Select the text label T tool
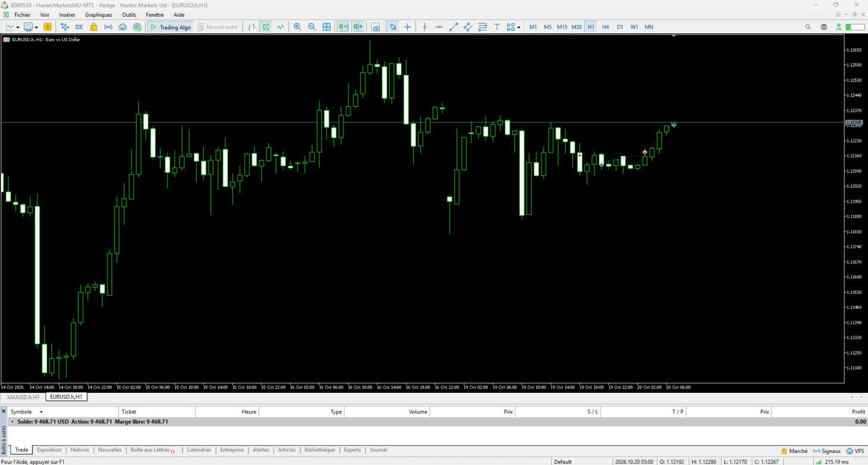 pyautogui.click(x=497, y=27)
